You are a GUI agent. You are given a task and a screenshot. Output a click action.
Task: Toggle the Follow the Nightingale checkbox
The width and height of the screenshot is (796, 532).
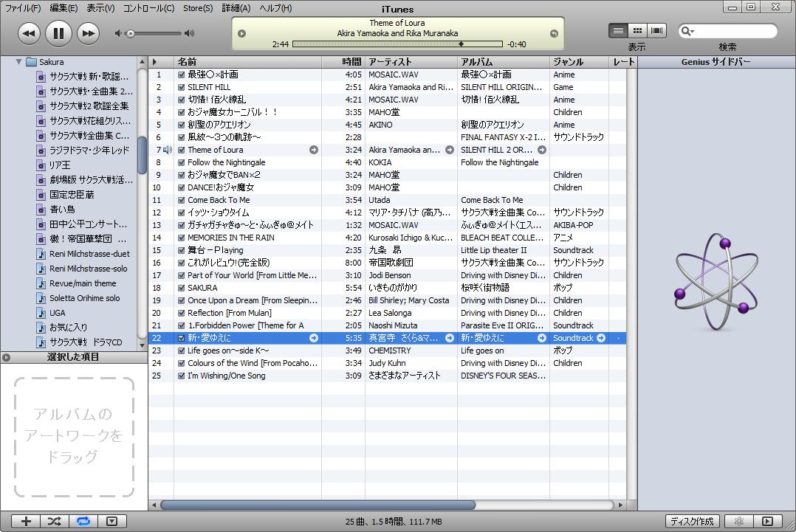click(x=181, y=162)
